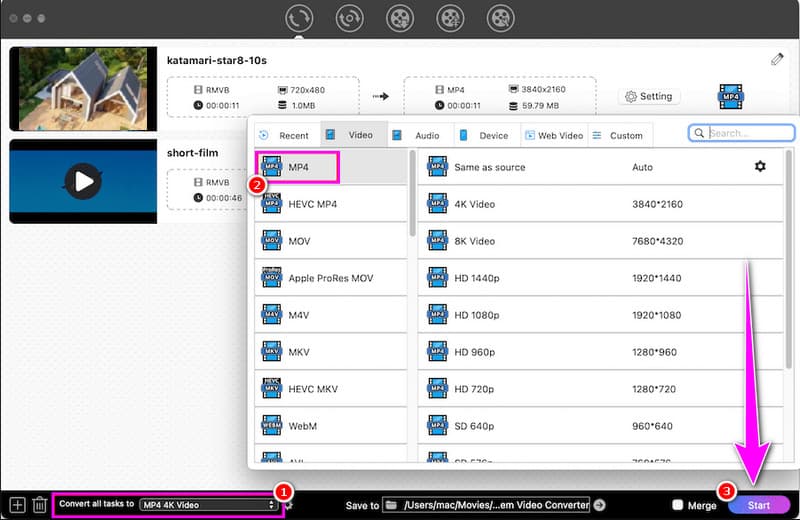Image resolution: width=800 pixels, height=520 pixels.
Task: Open the Save to folder path selector
Action: pyautogui.click(x=486, y=505)
